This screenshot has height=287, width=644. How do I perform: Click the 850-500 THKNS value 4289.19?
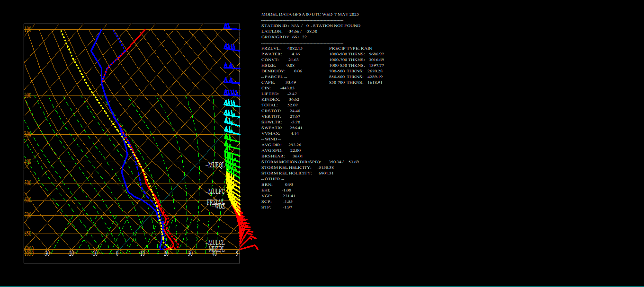click(x=375, y=77)
